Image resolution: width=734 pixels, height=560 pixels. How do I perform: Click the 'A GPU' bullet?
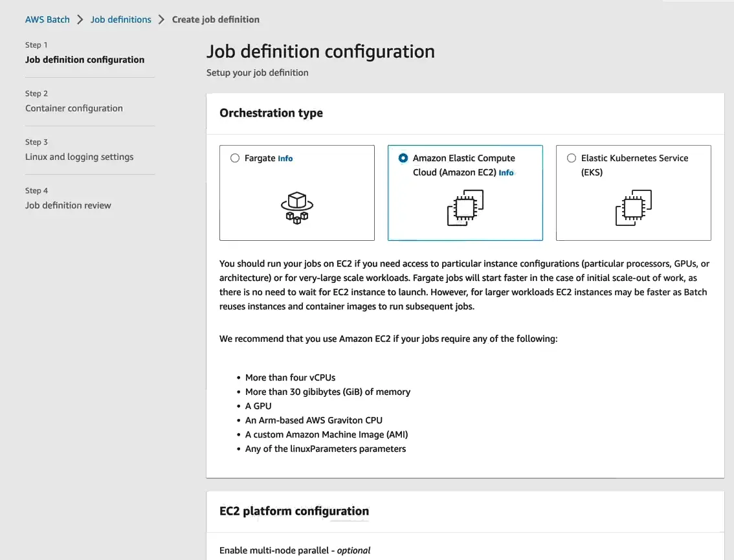258,406
